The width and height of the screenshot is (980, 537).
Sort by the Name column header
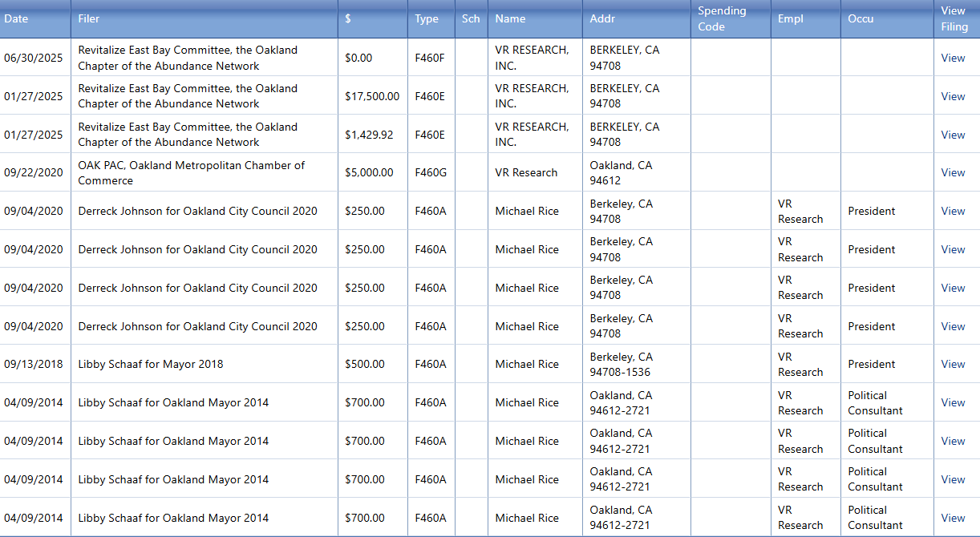point(511,18)
